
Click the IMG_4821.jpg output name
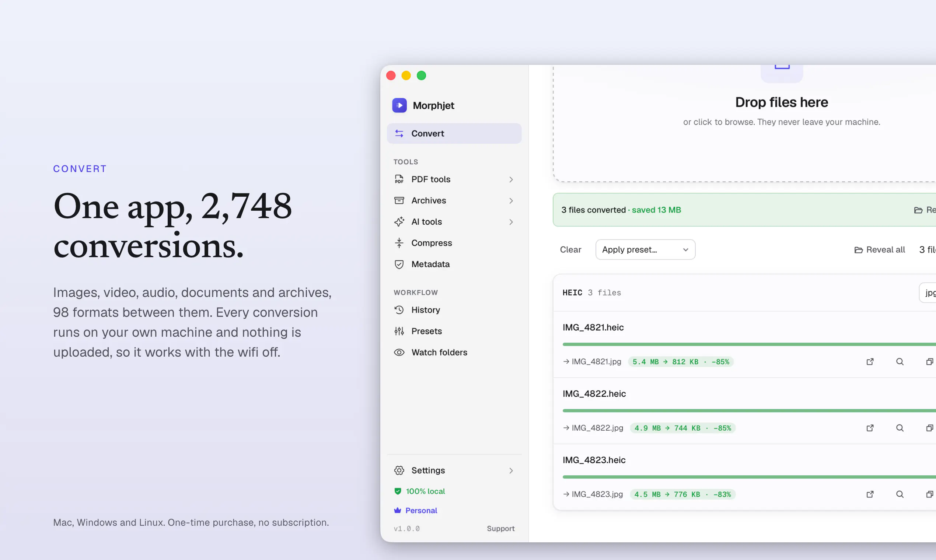(x=596, y=361)
